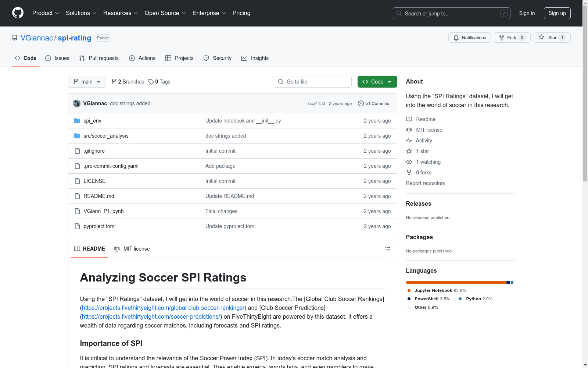Click the .gitignore file icon
This screenshot has width=588, height=368.
tap(77, 151)
